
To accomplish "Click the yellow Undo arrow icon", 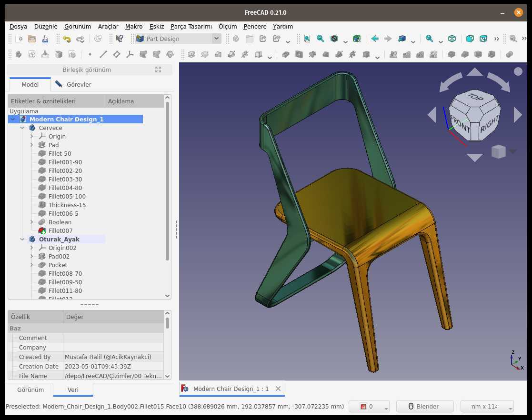I will tap(67, 39).
